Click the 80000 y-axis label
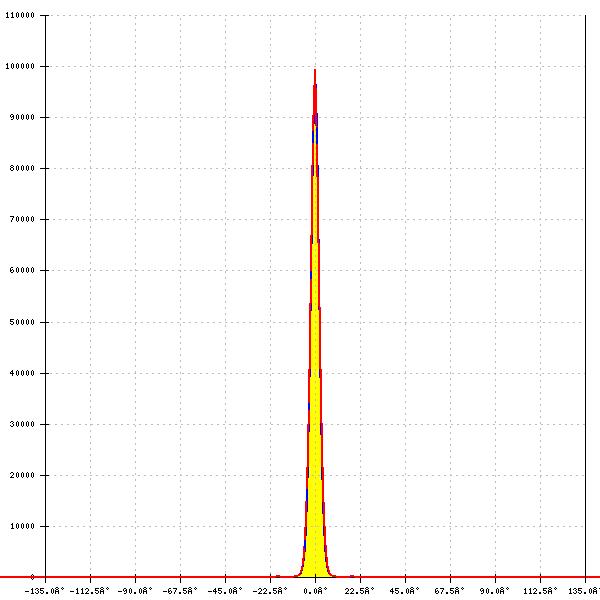 [22, 168]
